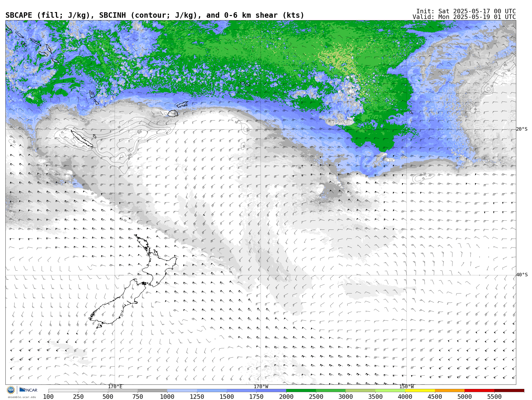Pick the orange 4500–5000 colorbar swatch
The height and width of the screenshot is (400, 532).
coord(449,391)
